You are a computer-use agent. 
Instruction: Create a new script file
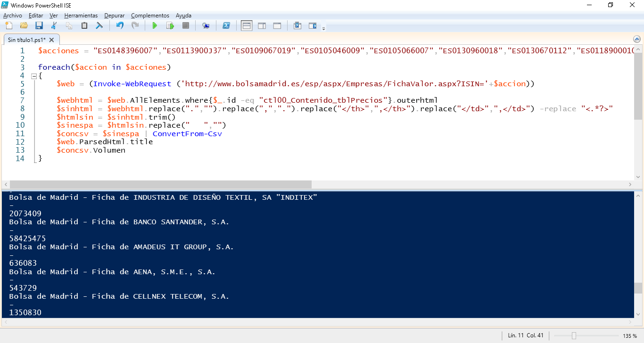[x=8, y=26]
